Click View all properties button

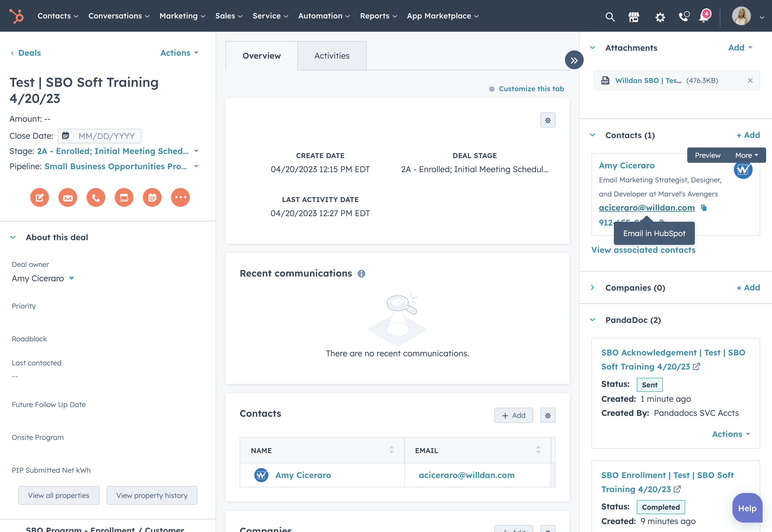(x=59, y=495)
